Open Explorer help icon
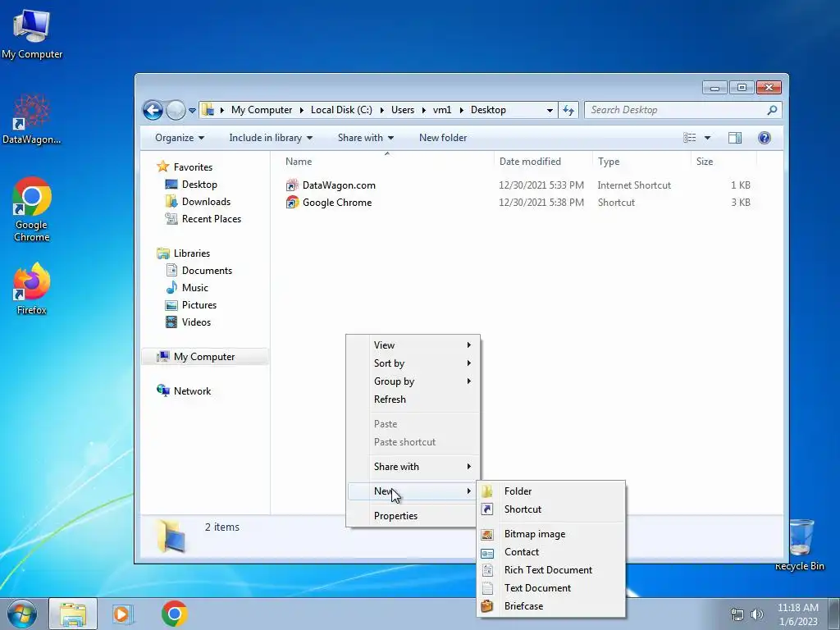Screen dimensions: 840x630 pos(765,138)
